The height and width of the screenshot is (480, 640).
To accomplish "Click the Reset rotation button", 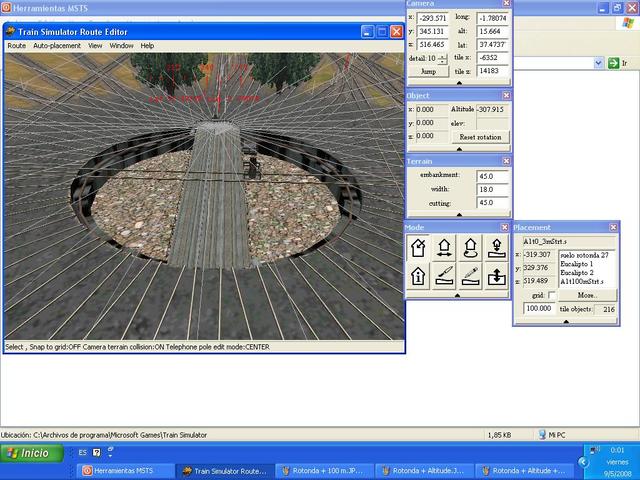I will coord(480,136).
